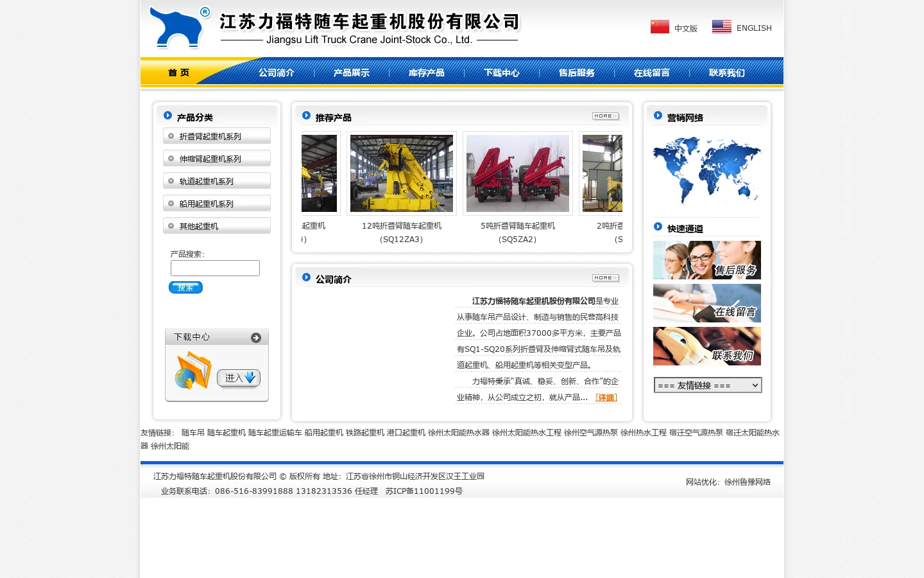The image size is (924, 578).
Task: Switch to 中文版 language
Action: pyautogui.click(x=686, y=28)
